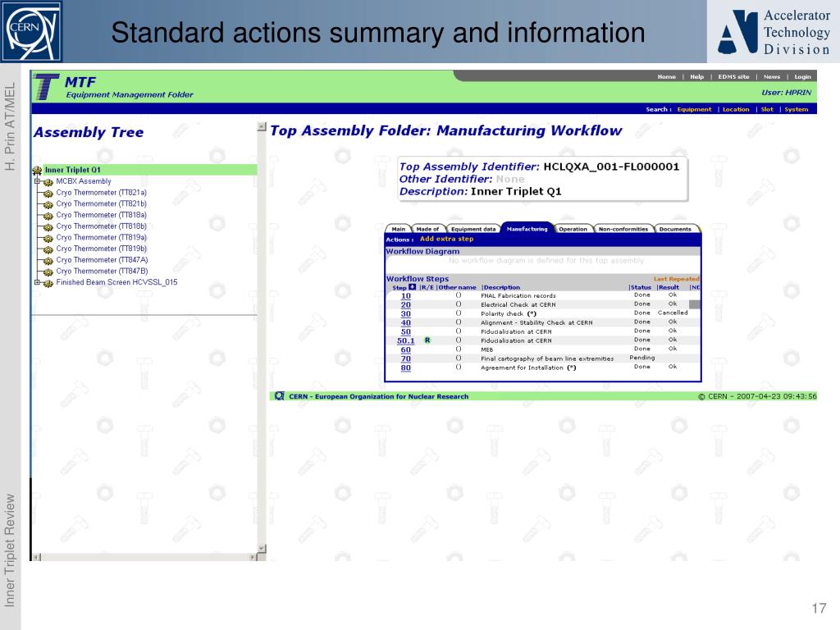
Task: Open the Non-conformities tab
Action: click(623, 229)
